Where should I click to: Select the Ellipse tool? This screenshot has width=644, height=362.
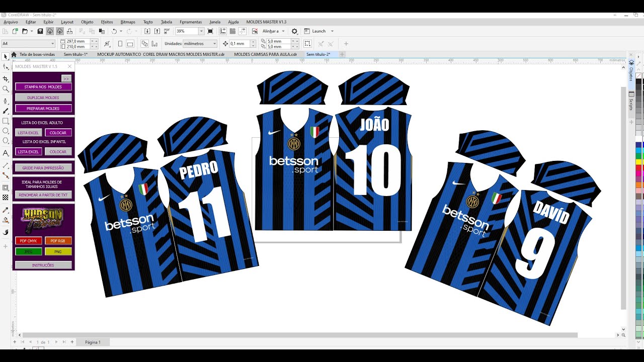[6, 131]
